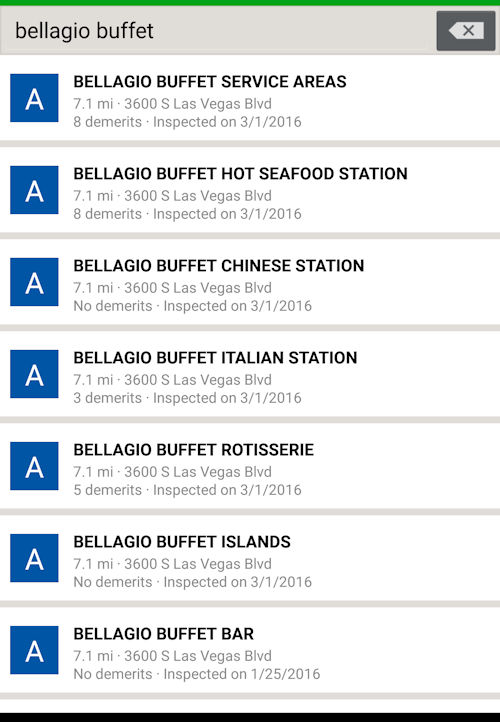
Task: Tap grade A badge for Italian Station
Action: (34, 374)
